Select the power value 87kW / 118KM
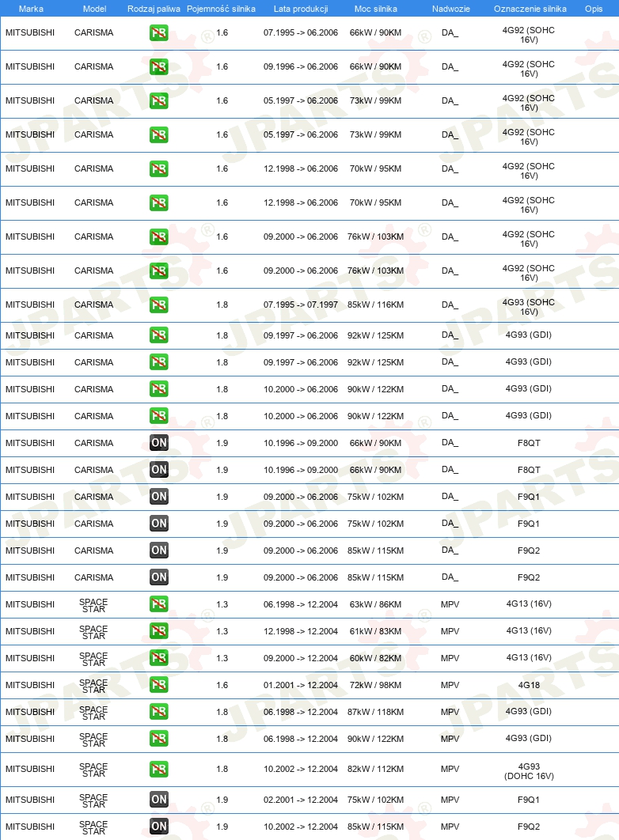This screenshot has height=840, width=619. tap(376, 712)
